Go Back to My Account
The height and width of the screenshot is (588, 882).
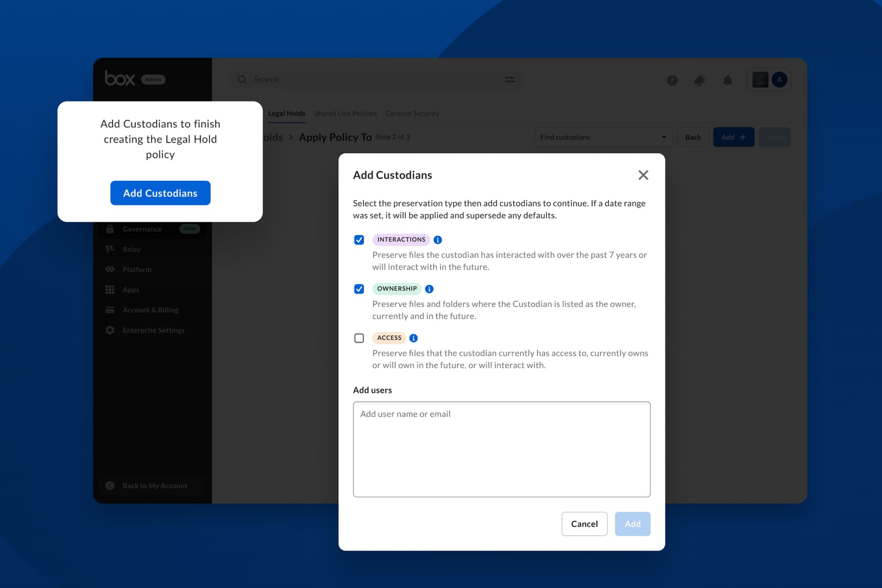154,486
